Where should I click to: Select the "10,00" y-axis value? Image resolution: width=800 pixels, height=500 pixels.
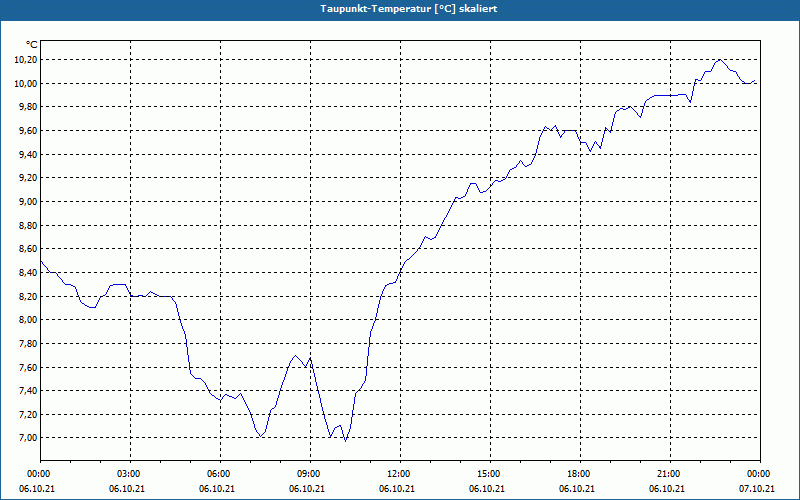(26, 83)
